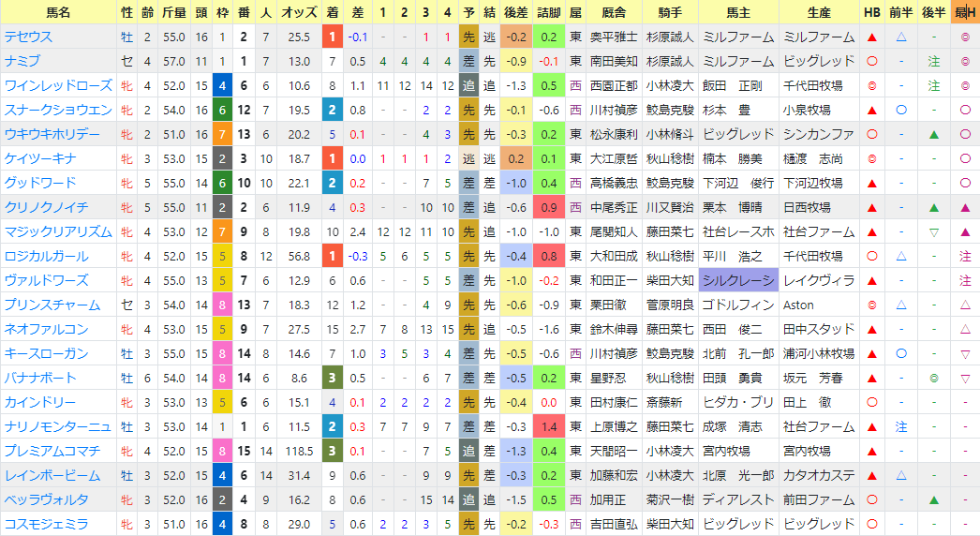
Task: Open the ワインレッドローズ horse page
Action: tap(58, 85)
